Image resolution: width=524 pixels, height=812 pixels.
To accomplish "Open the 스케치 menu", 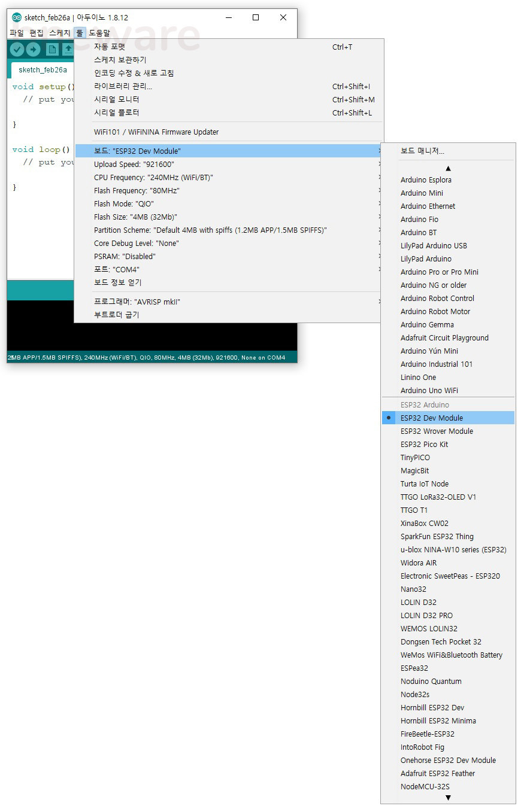I will [59, 33].
